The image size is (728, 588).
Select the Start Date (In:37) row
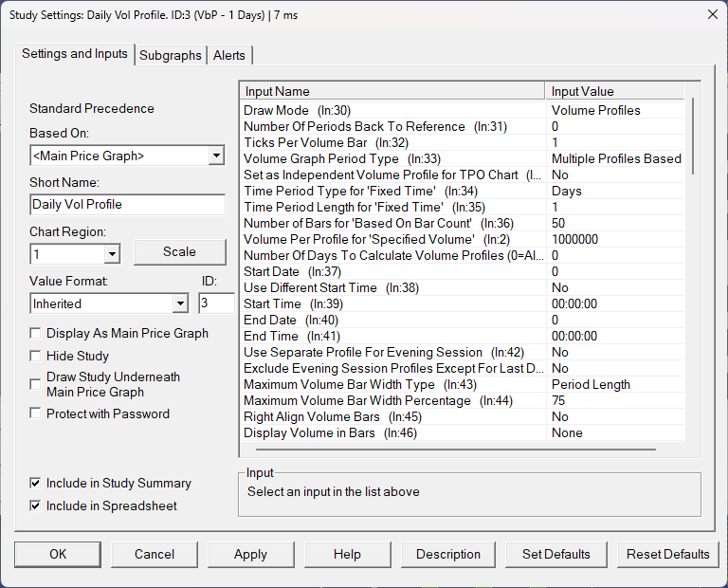462,271
